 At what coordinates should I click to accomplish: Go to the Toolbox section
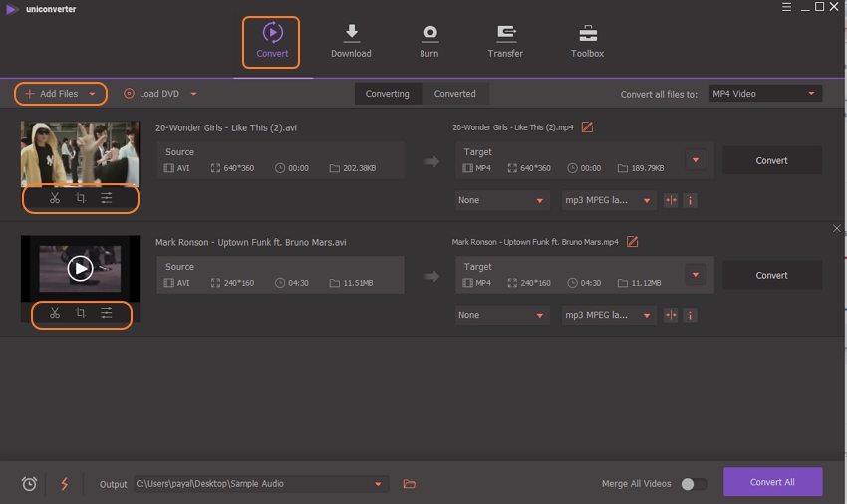587,41
